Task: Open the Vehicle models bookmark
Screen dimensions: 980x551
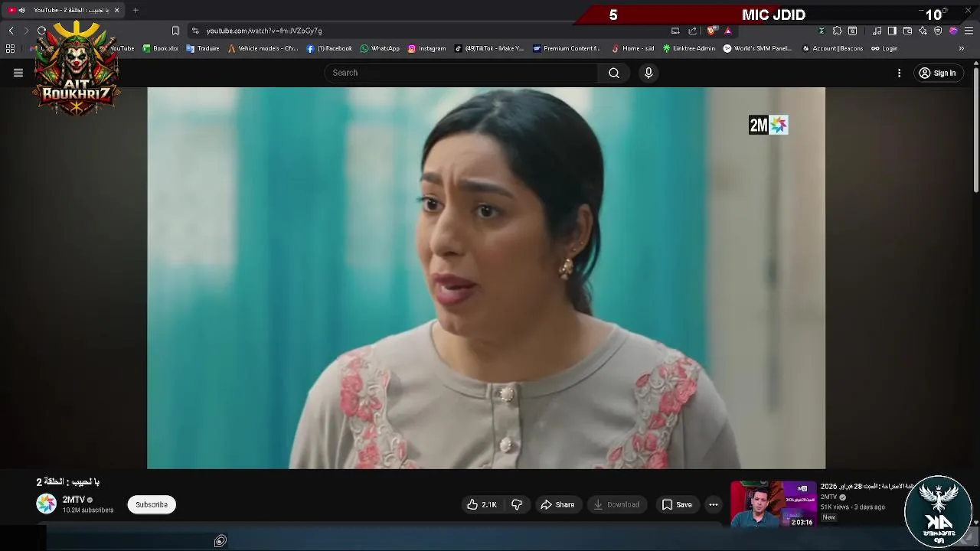Action: click(263, 48)
